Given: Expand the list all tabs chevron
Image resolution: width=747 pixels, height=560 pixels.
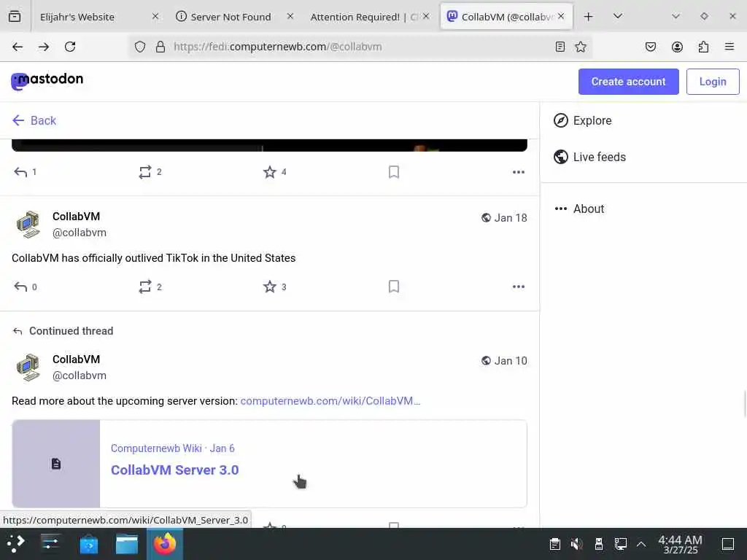Looking at the screenshot, I should [618, 17].
